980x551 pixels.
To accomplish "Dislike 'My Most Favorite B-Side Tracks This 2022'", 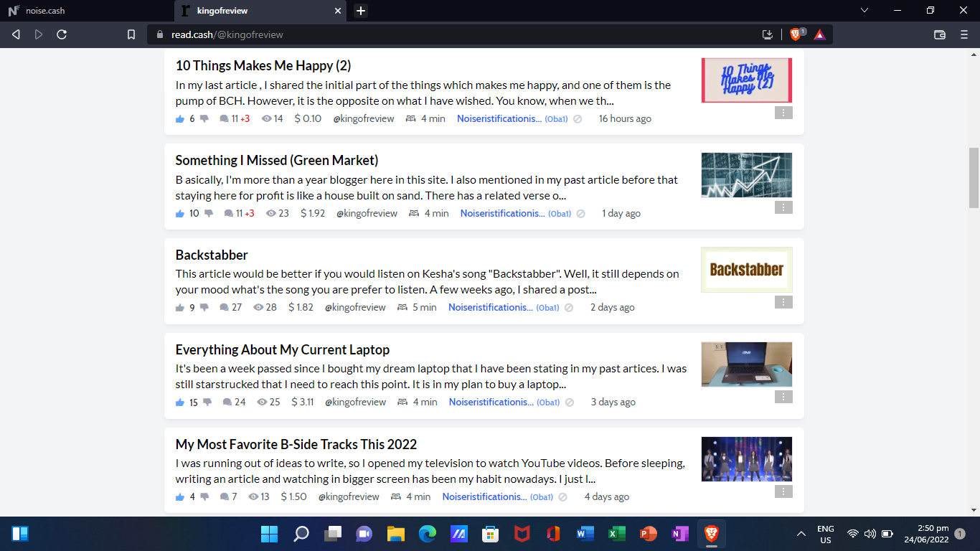I will (204, 497).
